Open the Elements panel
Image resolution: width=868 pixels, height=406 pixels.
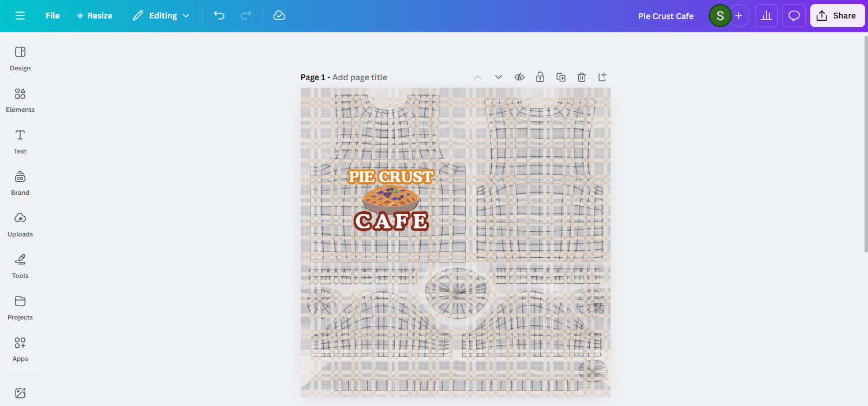tap(20, 100)
